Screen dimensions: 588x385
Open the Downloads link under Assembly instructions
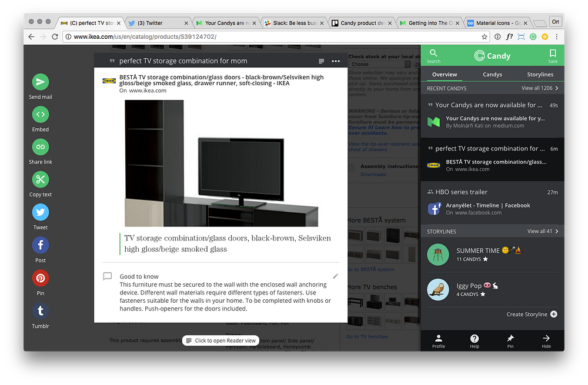(373, 175)
